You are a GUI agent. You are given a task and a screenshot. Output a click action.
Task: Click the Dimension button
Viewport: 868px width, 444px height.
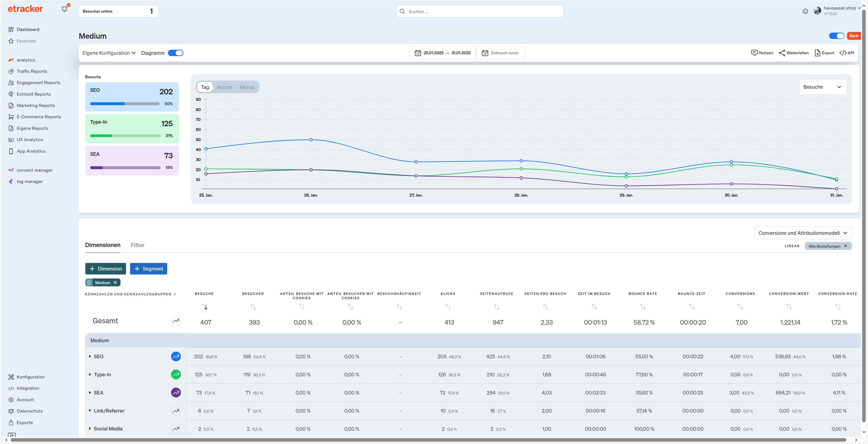tap(106, 269)
